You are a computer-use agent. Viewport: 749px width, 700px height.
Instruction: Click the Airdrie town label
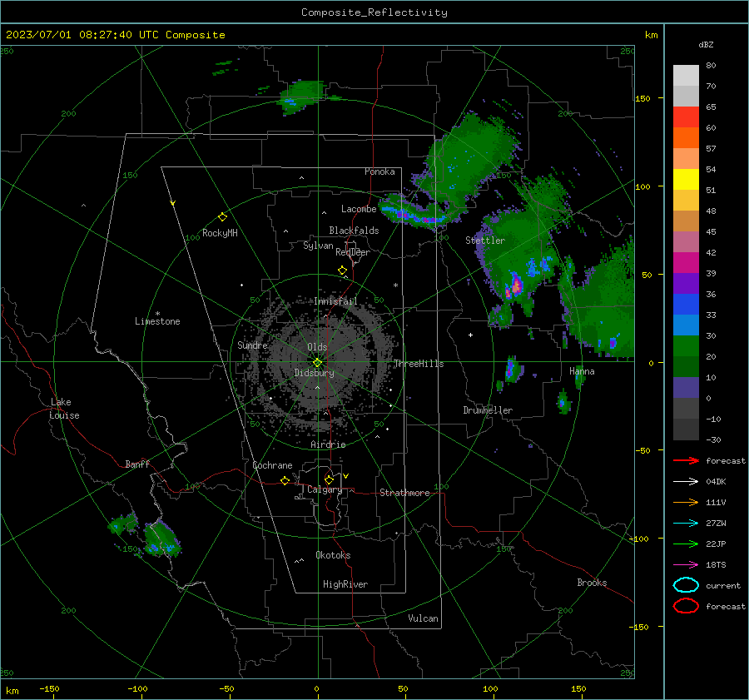pyautogui.click(x=328, y=444)
